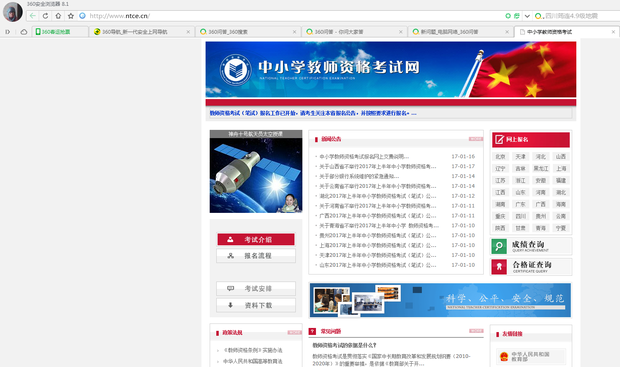This screenshot has width=620, height=367.
Task: Expand the tab bar sidebar arrow
Action: pos(8,32)
